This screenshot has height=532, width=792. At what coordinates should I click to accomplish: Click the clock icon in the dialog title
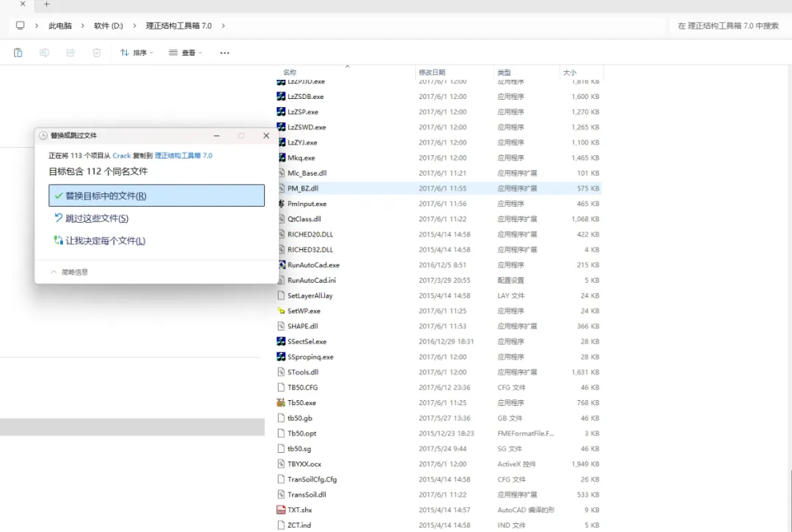pos(43,136)
